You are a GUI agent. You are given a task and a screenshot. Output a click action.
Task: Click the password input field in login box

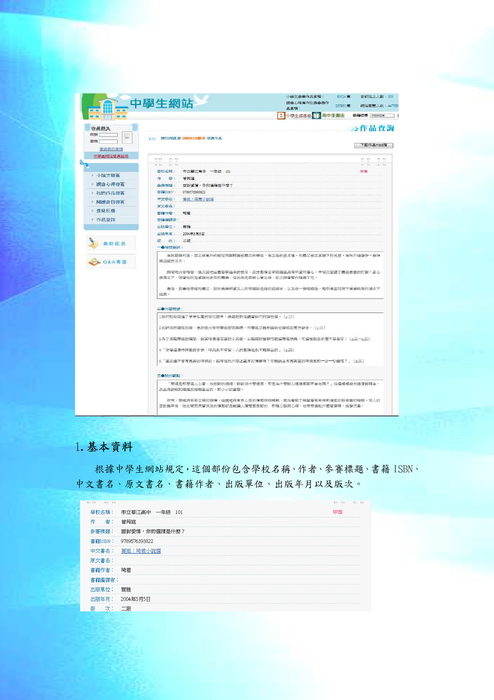tap(108, 141)
